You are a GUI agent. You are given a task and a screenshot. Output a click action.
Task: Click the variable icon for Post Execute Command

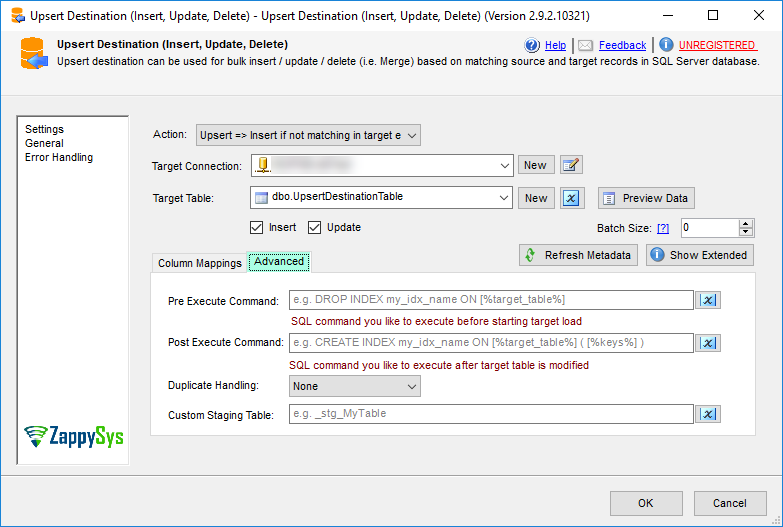coord(708,343)
